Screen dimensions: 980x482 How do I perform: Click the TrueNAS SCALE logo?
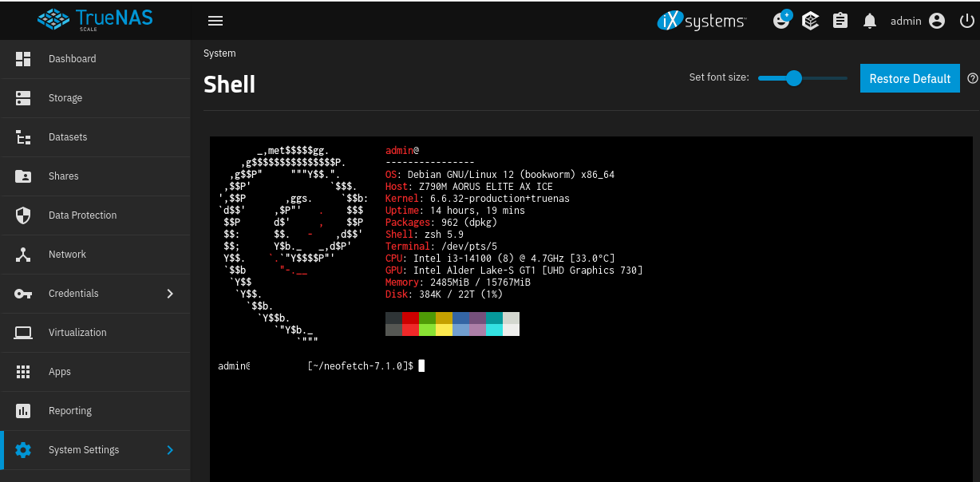pos(95,19)
